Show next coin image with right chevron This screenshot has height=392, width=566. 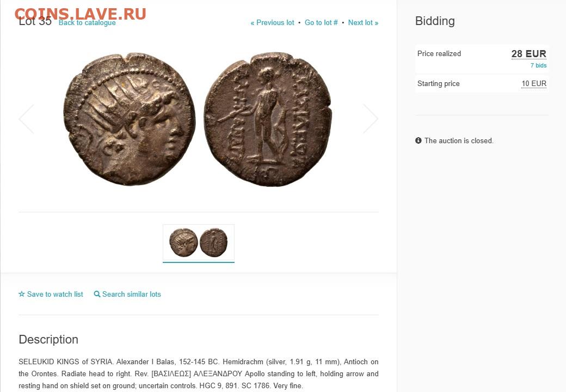[x=371, y=119]
